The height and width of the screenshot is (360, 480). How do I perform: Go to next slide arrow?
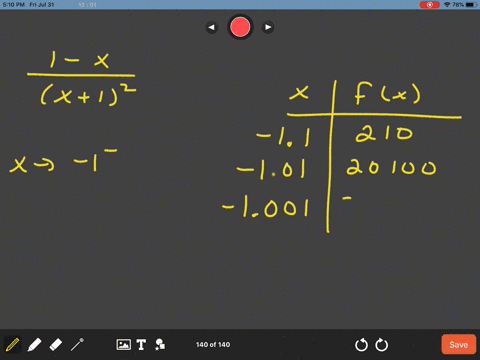pos(268,27)
